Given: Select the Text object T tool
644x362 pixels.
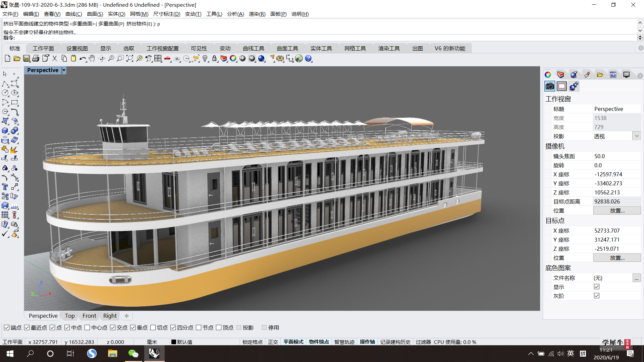Looking at the screenshot, I should [x=5, y=187].
